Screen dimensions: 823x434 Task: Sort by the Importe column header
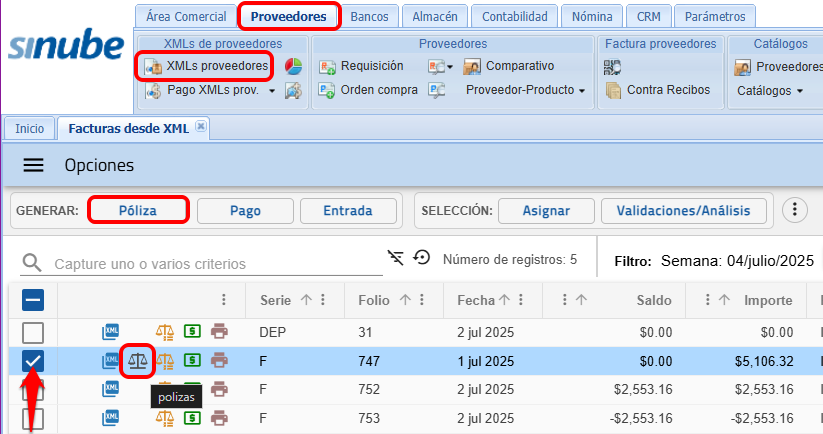pos(768,300)
